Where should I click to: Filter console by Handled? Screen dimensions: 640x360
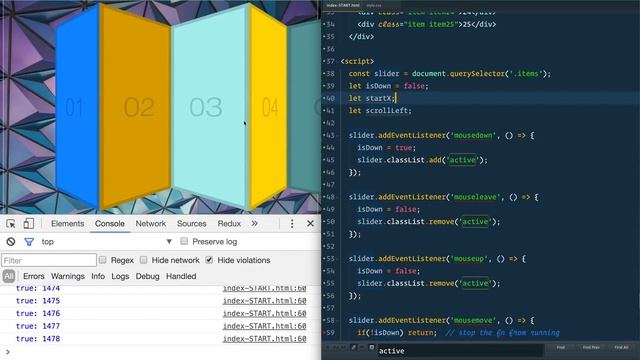[x=181, y=276]
